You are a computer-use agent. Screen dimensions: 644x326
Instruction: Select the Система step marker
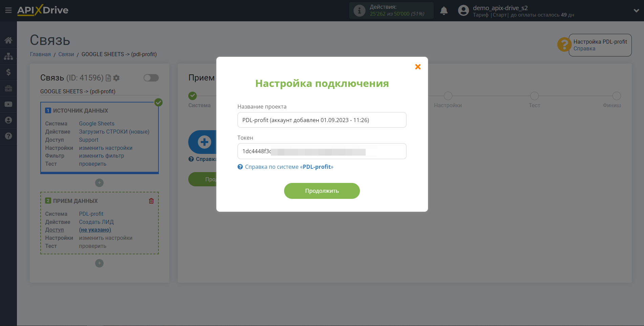point(193,96)
